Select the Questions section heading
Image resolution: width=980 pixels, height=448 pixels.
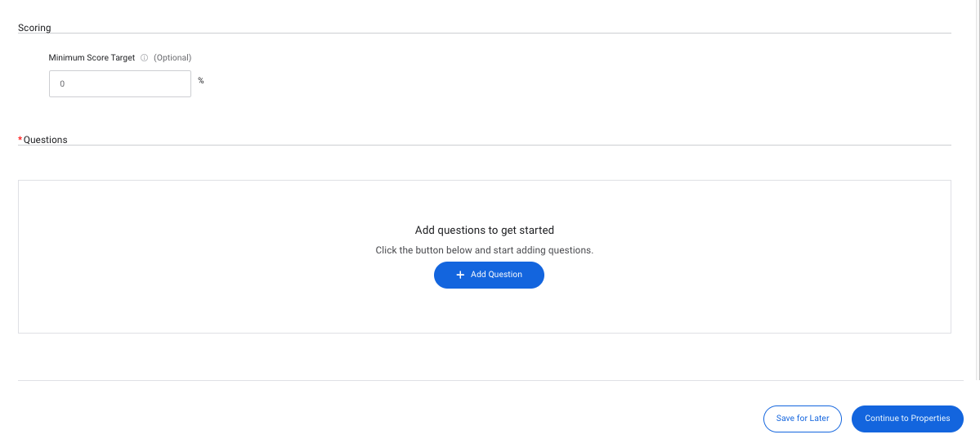45,140
